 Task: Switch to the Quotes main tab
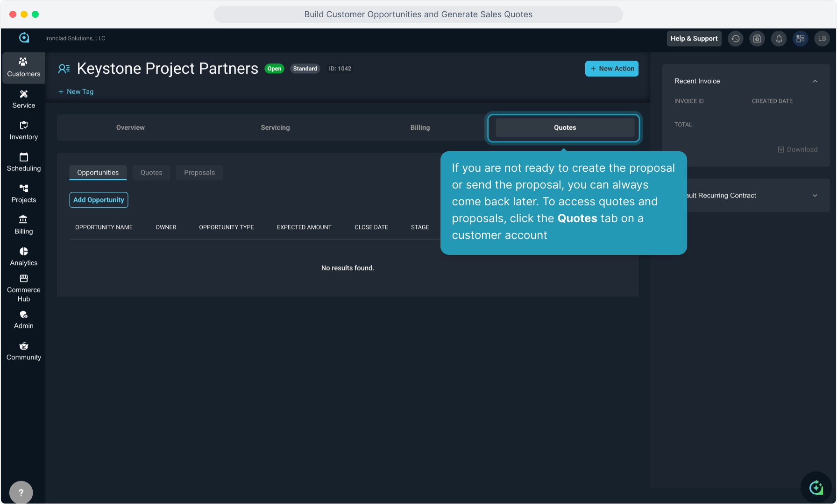564,127
